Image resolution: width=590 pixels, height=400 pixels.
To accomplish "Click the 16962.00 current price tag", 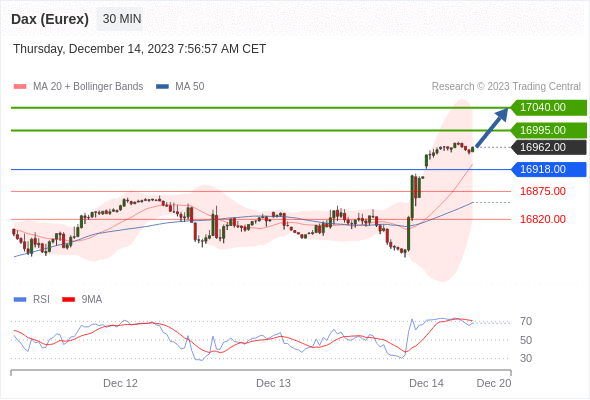I will tap(549, 148).
